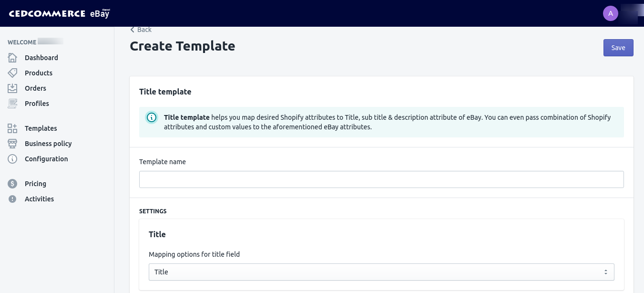Click the Profiles list icon
This screenshot has height=293, width=644.
[x=12, y=104]
